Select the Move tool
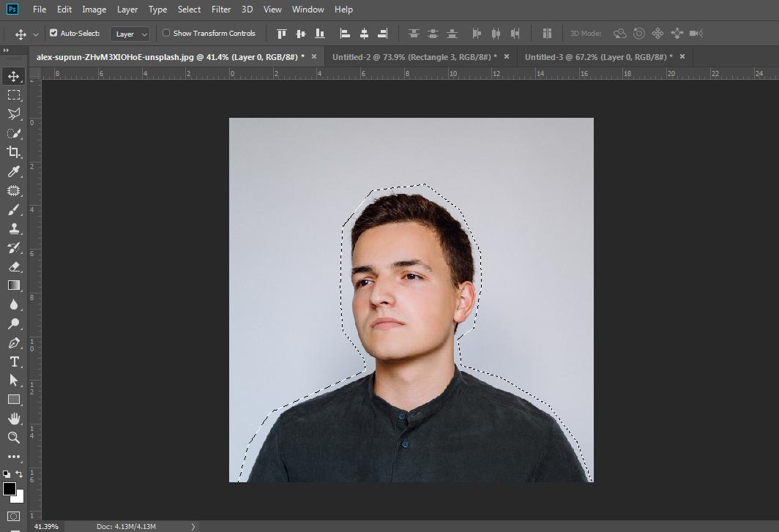 click(x=15, y=75)
